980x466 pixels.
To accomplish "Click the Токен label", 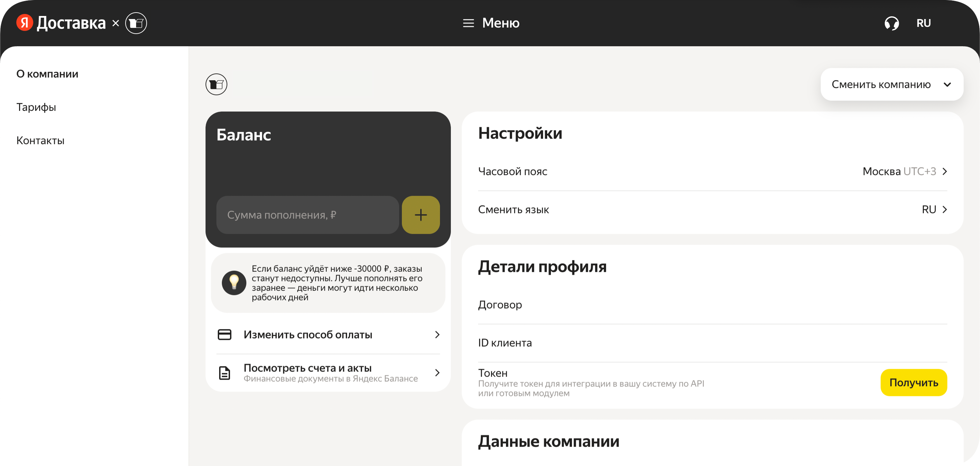I will 493,373.
